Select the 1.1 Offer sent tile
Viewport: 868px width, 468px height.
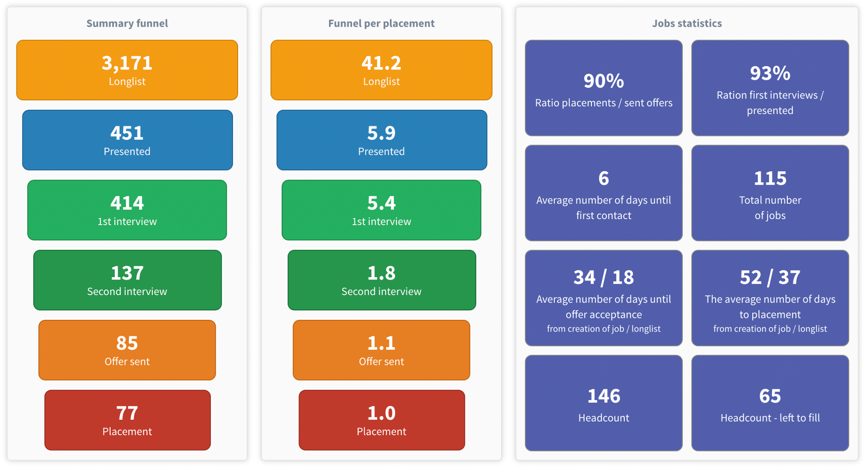coord(382,350)
